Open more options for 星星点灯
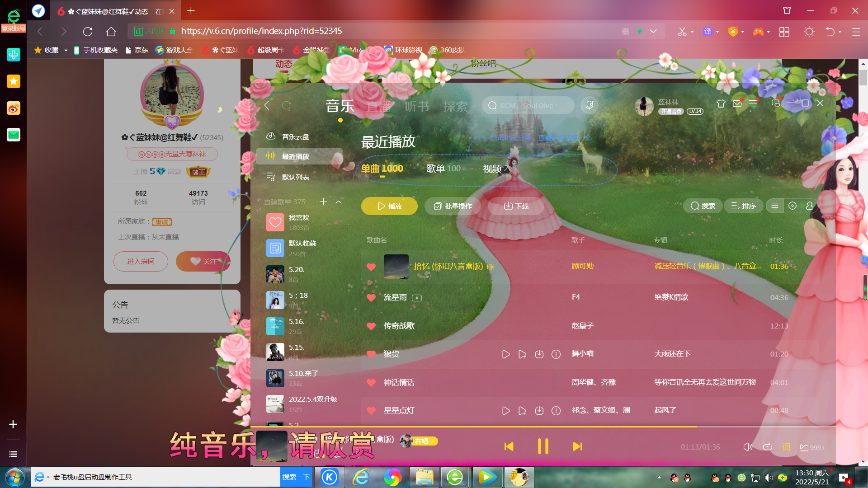Viewport: 868px width, 488px height. (x=556, y=411)
